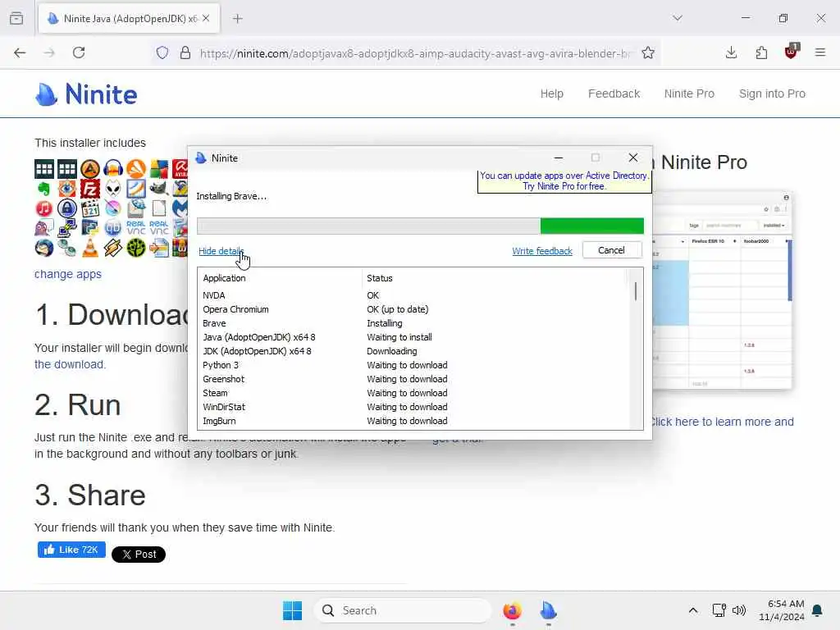Open the Windows Start menu
The height and width of the screenshot is (630, 840).
tap(292, 610)
